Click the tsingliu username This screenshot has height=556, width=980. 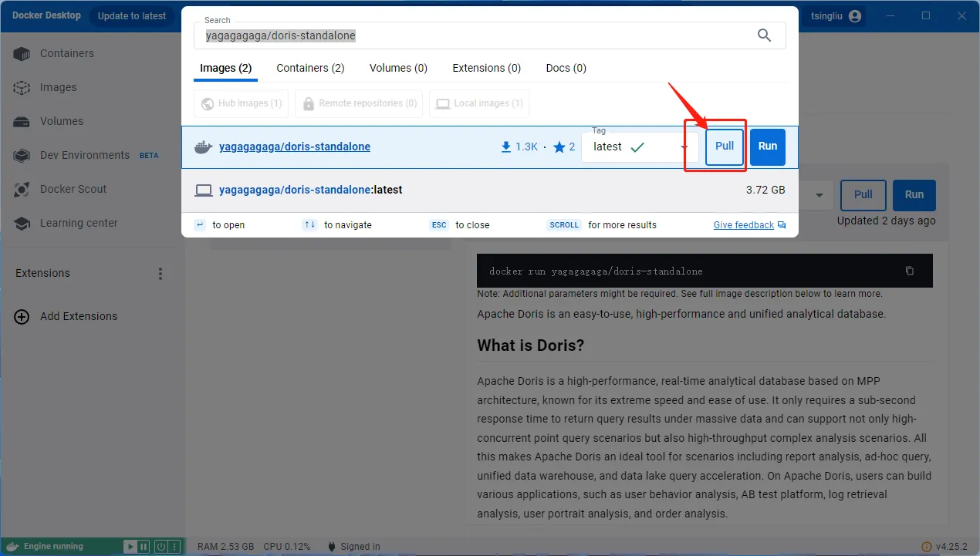[x=825, y=16]
